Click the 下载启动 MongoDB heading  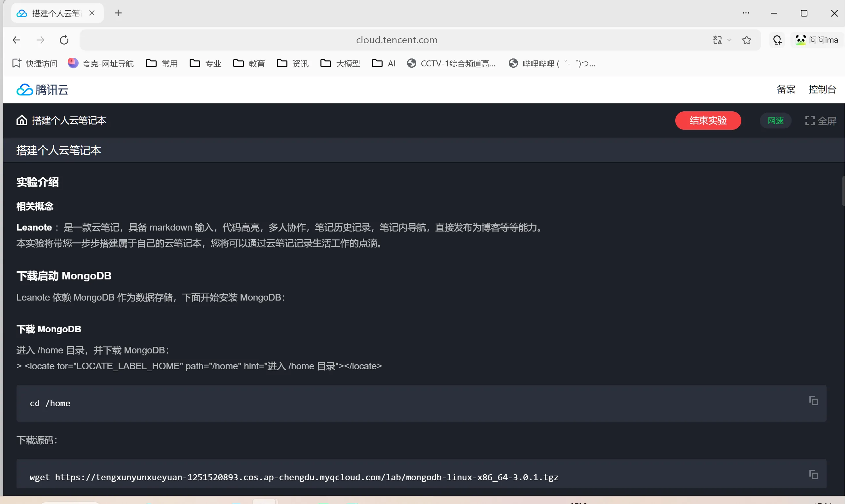point(64,276)
